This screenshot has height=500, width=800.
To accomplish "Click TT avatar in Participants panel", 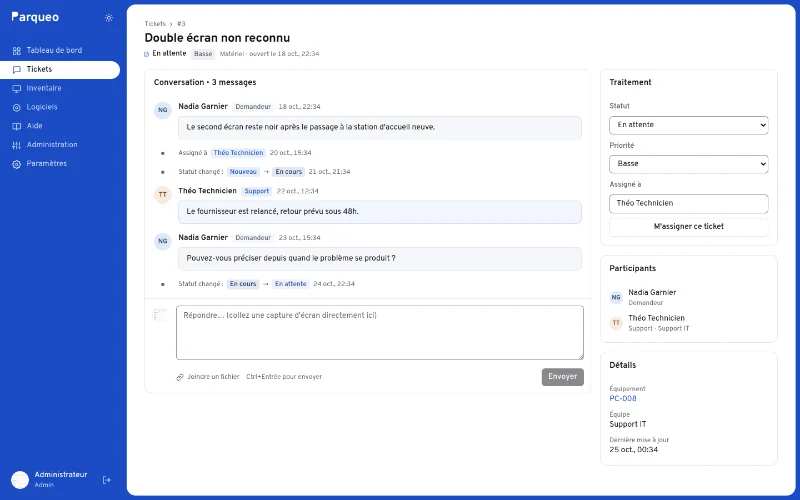I will pos(616,322).
